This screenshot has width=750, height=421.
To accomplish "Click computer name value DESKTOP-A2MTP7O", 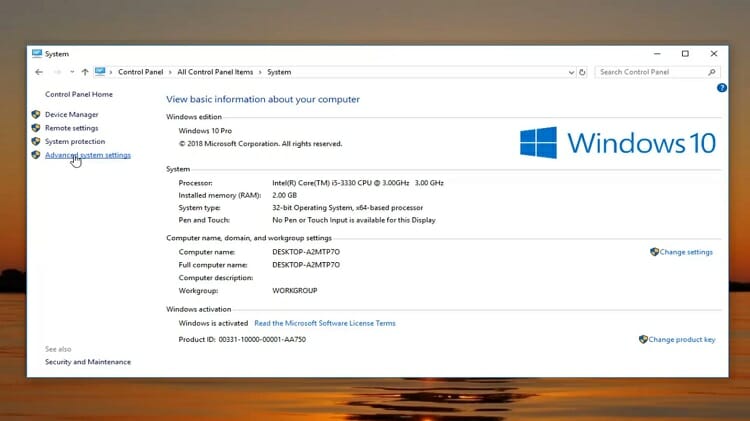I will tap(306, 252).
